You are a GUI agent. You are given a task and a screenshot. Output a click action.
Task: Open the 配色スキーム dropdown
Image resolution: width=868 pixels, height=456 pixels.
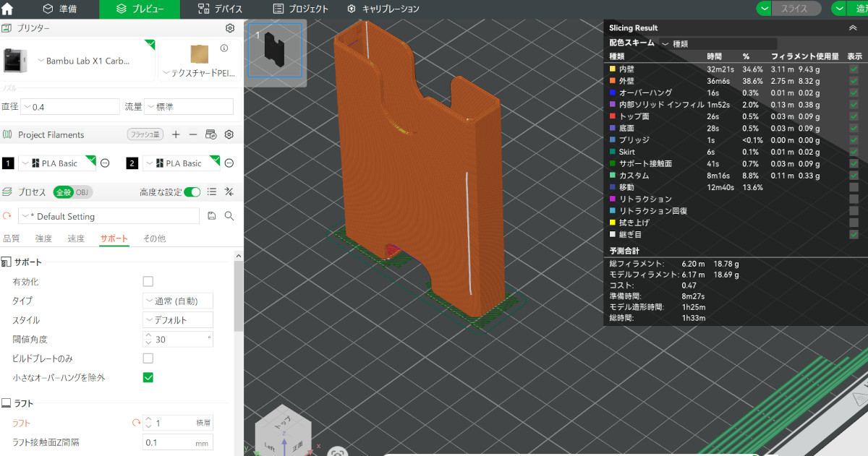pos(718,43)
